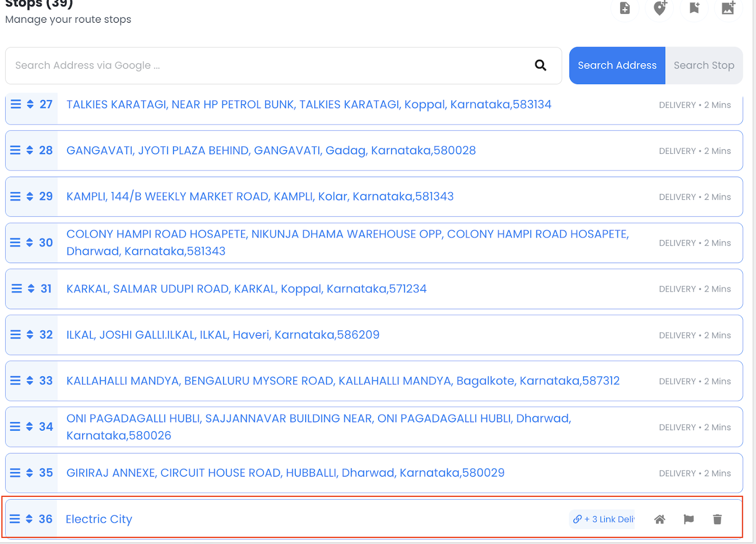This screenshot has height=544, width=756.
Task: Click the add image icon
Action: click(728, 8)
